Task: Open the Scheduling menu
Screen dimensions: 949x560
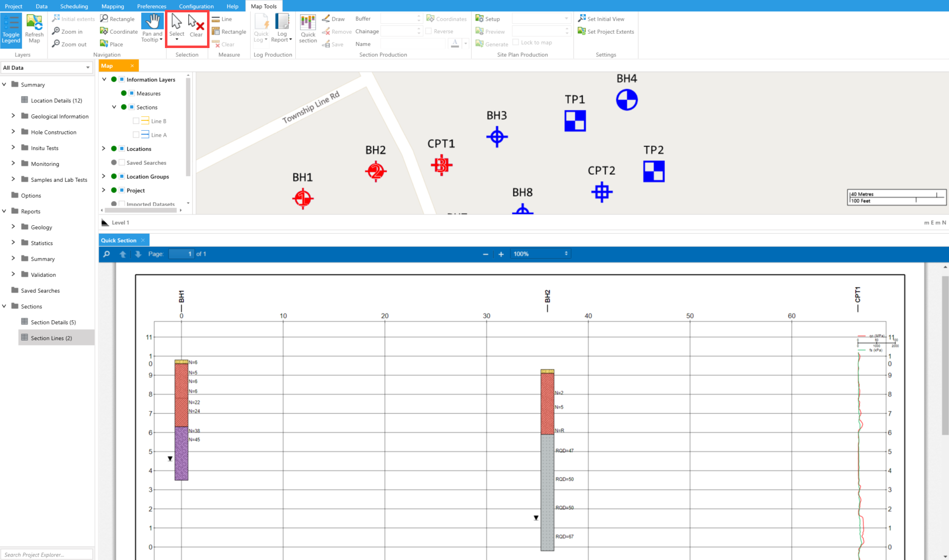Action: tap(74, 6)
